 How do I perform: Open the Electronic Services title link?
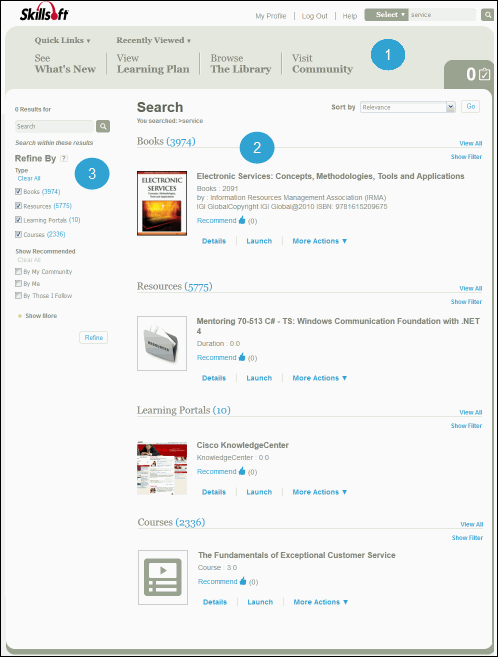point(330,176)
